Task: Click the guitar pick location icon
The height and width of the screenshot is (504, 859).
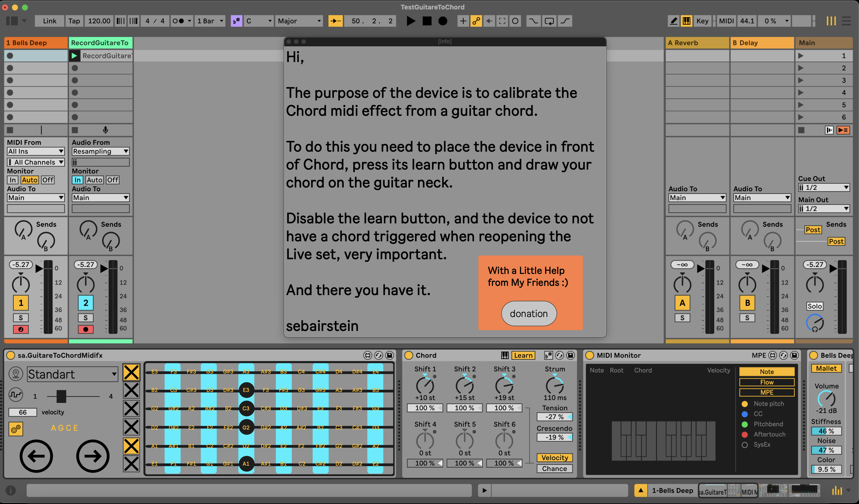Action: [16, 374]
